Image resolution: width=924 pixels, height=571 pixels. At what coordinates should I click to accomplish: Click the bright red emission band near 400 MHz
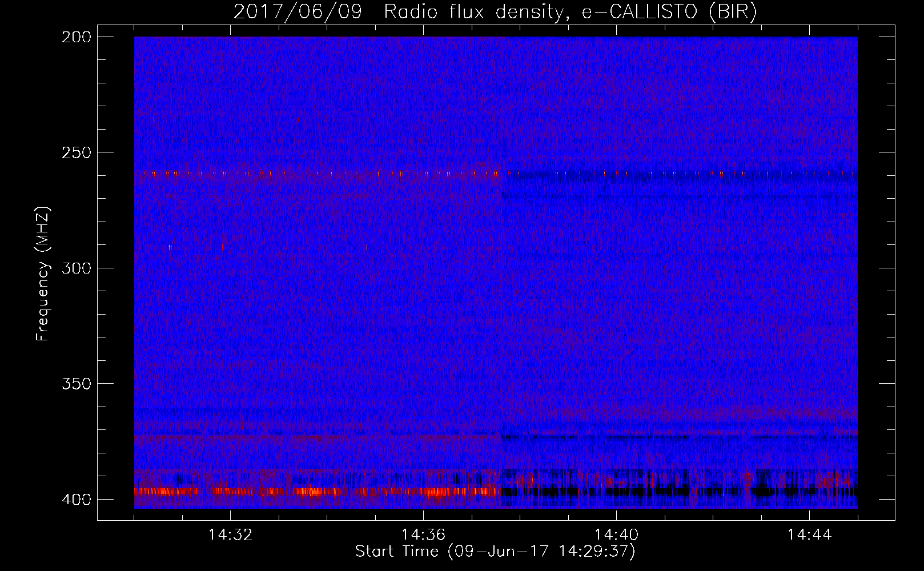pyautogui.click(x=317, y=492)
